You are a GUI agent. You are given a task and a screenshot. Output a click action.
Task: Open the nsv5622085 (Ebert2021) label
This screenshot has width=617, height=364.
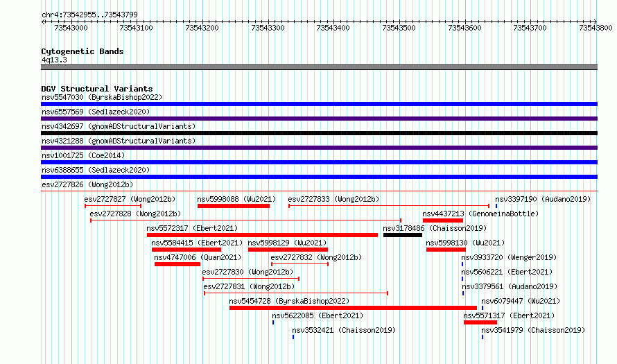click(318, 315)
